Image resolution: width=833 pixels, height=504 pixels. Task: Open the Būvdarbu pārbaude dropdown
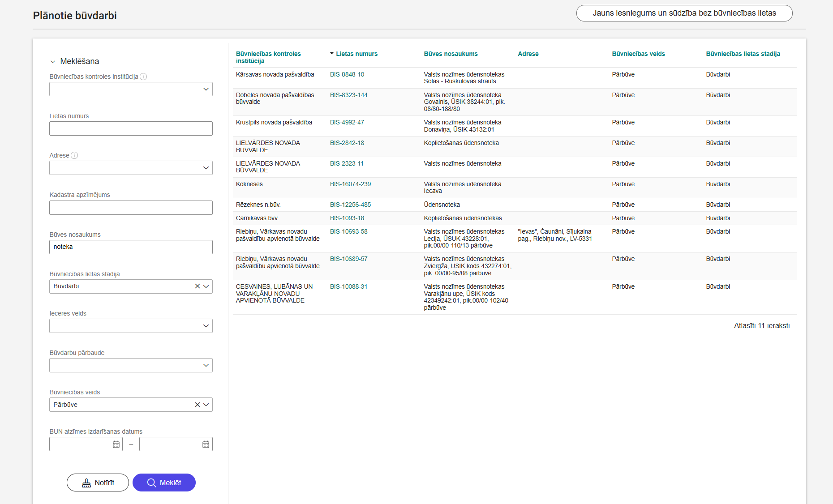pyautogui.click(x=206, y=365)
